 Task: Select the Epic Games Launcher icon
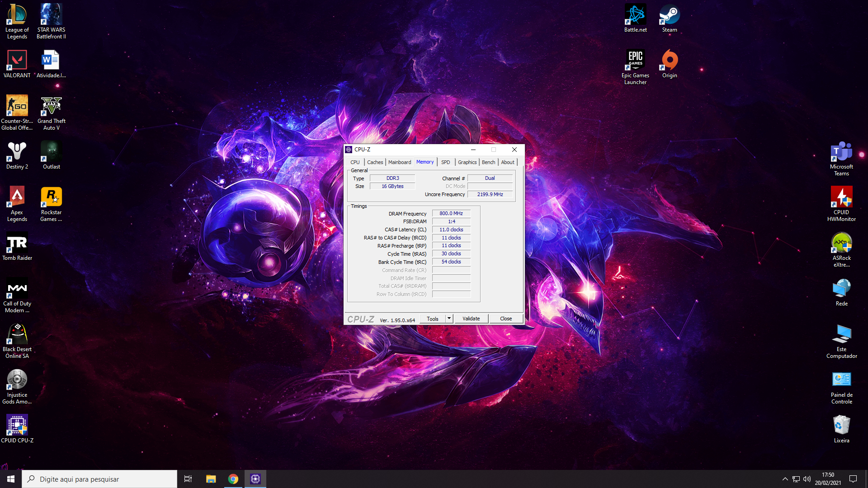click(636, 67)
